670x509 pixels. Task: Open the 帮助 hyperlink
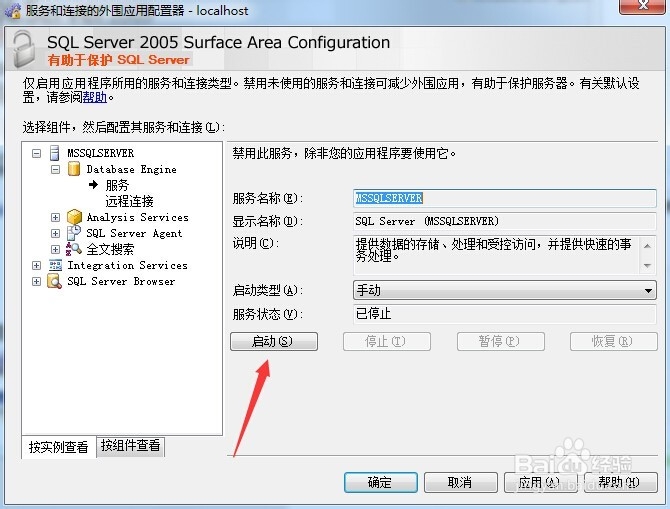point(94,97)
